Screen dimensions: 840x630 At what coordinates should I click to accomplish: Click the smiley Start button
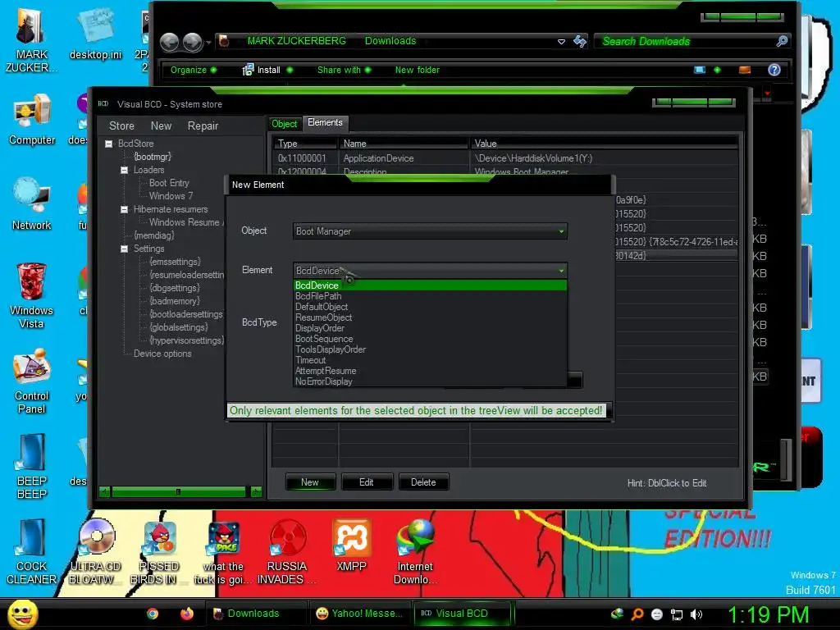pos(23,614)
